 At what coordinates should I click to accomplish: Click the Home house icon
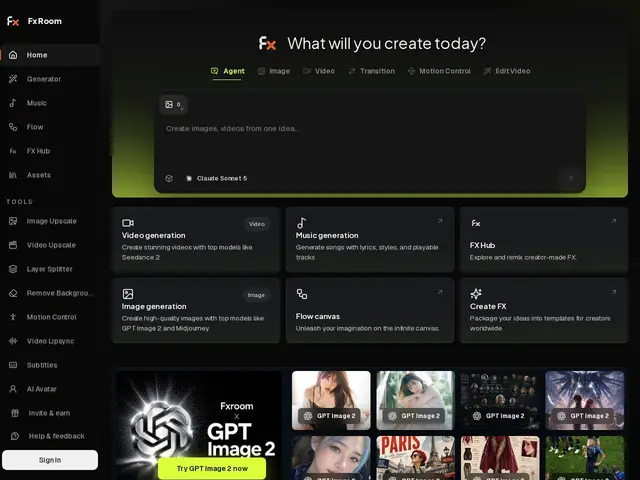tap(13, 55)
